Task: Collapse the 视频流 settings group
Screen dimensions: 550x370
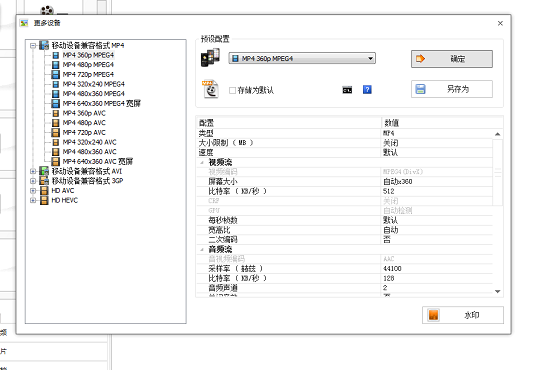Action: coord(202,162)
